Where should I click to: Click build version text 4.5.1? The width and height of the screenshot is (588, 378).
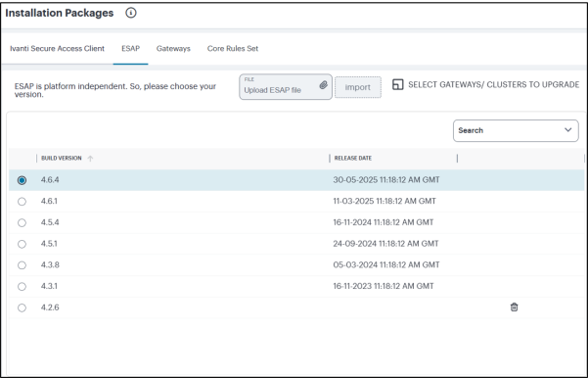pos(49,244)
